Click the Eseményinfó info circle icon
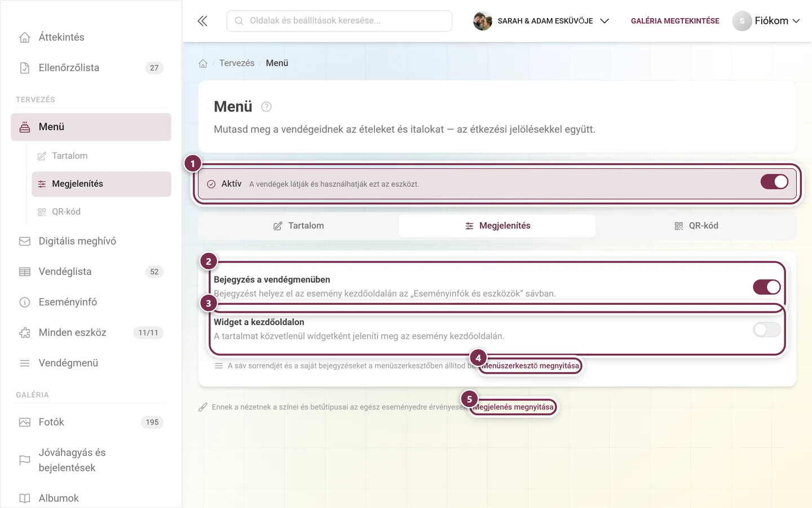812x508 pixels. (x=25, y=302)
